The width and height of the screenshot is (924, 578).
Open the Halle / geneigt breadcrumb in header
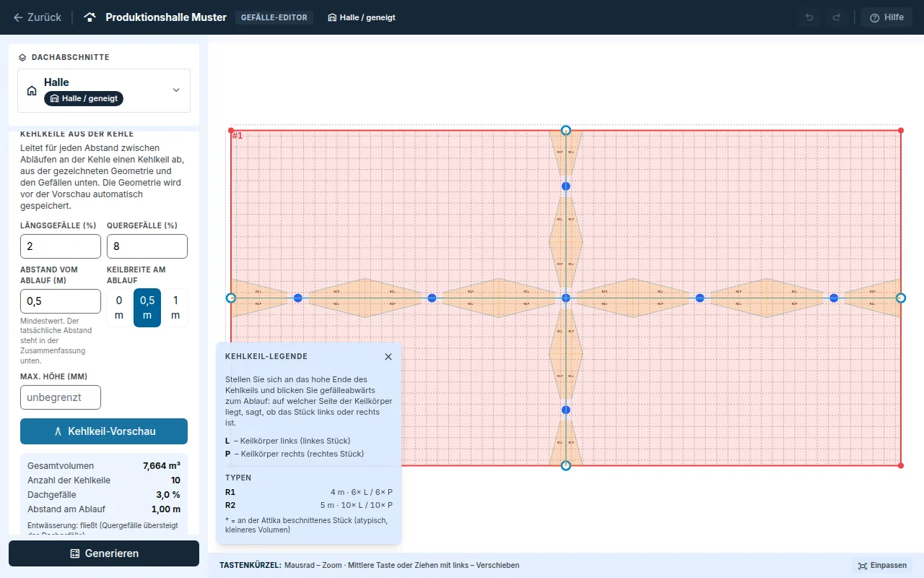(362, 17)
